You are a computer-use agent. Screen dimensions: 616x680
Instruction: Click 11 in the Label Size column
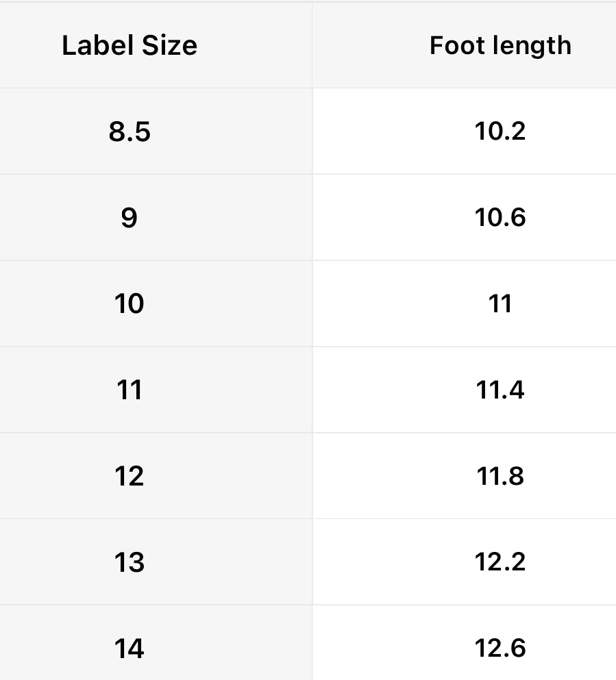[x=130, y=390]
